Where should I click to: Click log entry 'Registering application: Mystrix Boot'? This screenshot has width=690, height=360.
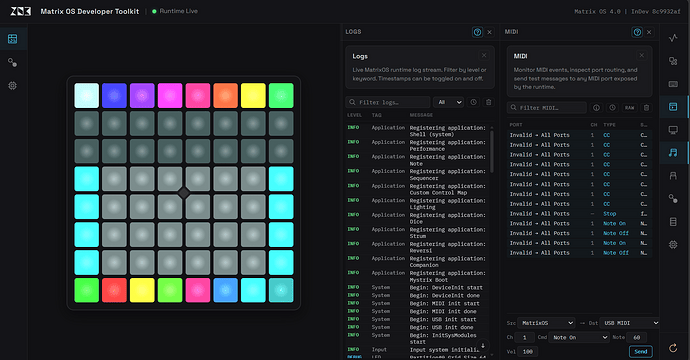[417, 276]
